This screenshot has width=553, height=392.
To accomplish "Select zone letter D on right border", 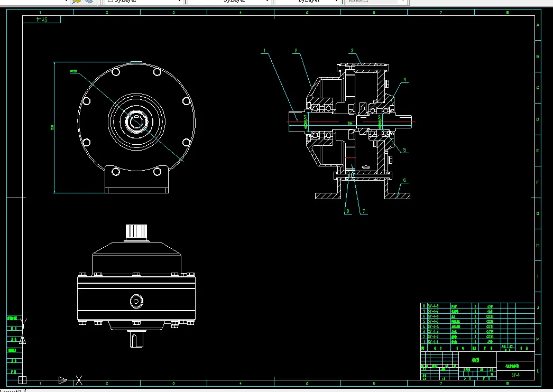I will (x=538, y=119).
